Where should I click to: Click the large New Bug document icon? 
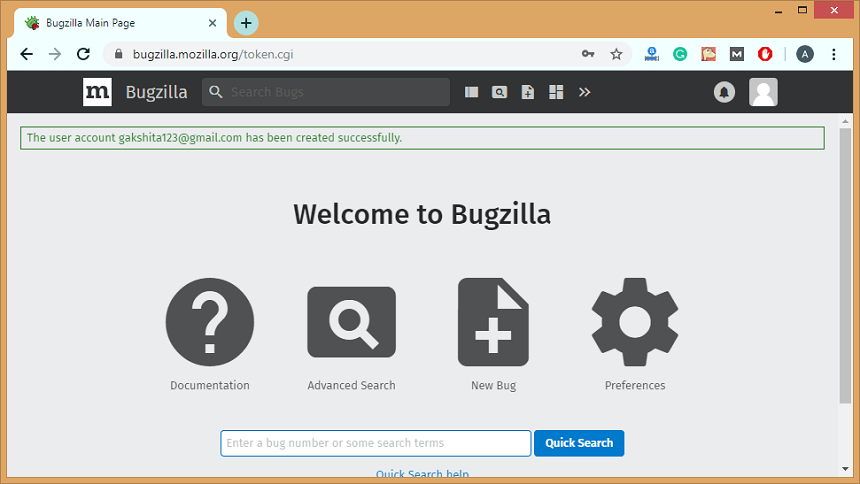(493, 322)
